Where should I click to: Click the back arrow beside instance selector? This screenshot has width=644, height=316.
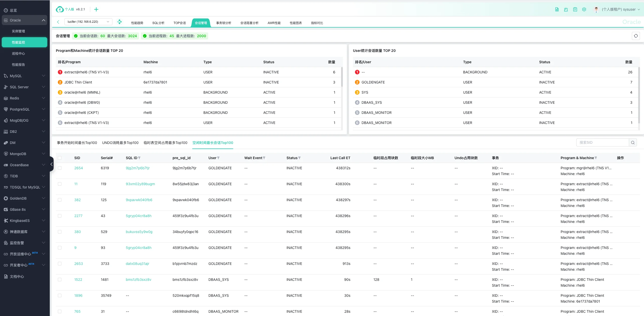pyautogui.click(x=58, y=22)
